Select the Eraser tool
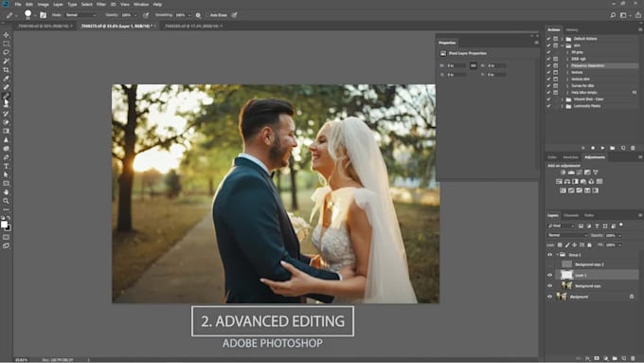 click(7, 122)
